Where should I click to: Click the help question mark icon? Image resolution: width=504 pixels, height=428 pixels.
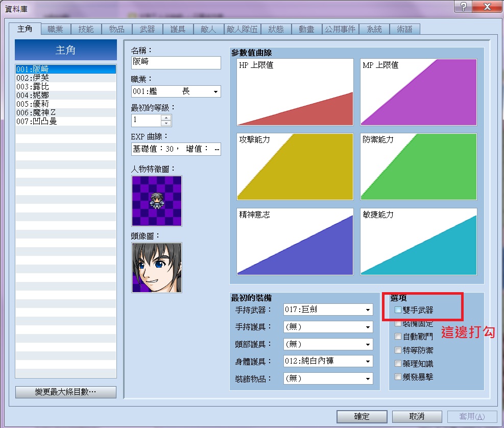pos(463,7)
